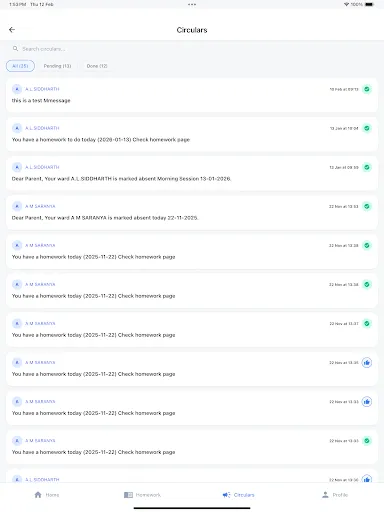Open the 'this is a test Mmessage' circular
Viewport: 384px width, 512px height.
tap(192, 95)
